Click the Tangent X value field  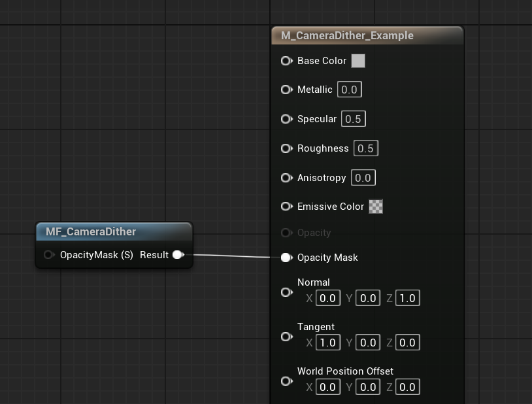tap(327, 343)
